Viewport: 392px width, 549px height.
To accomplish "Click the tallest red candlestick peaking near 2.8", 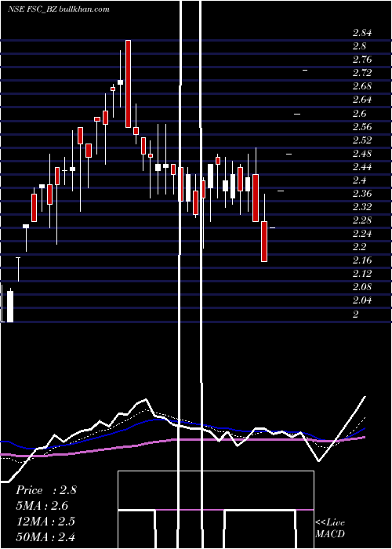I will tap(129, 84).
